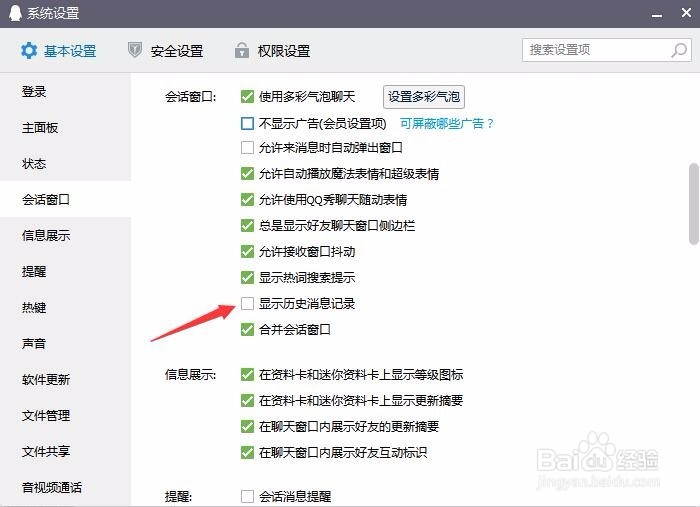The height and width of the screenshot is (507, 700).
Task: Toggle 总是显示好友聊天窗口侧边栏
Action: pos(247,225)
